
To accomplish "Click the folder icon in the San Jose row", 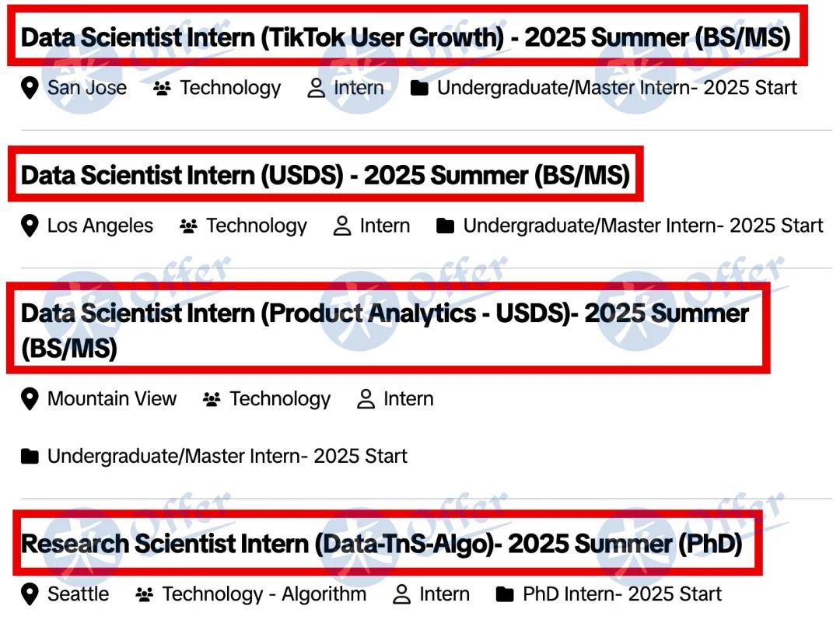I will click(x=419, y=89).
